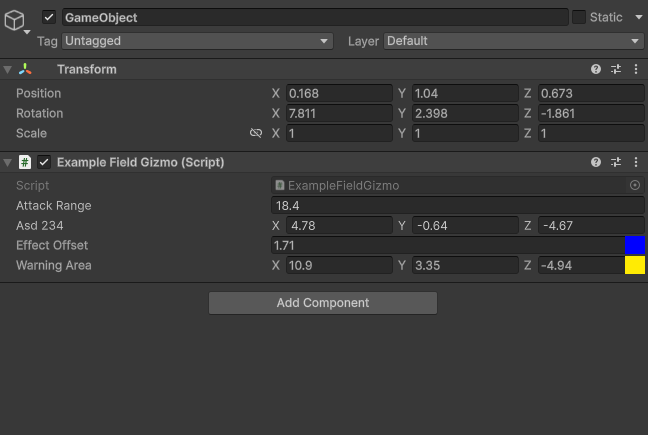Open Example Field Gizmo more options menu

pyautogui.click(x=636, y=162)
